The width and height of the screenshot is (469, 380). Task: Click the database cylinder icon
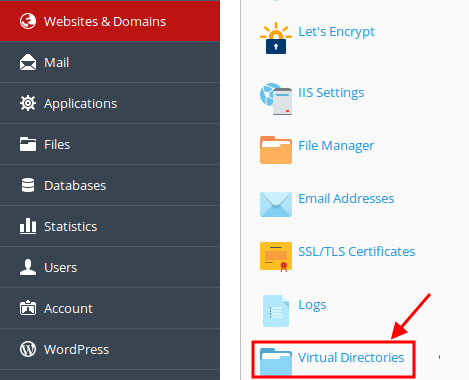[x=28, y=185]
